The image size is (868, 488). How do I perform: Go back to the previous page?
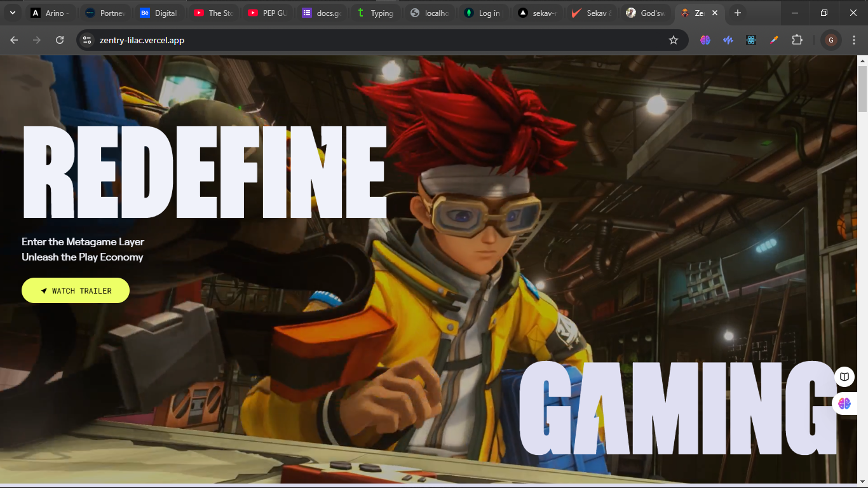(x=14, y=40)
